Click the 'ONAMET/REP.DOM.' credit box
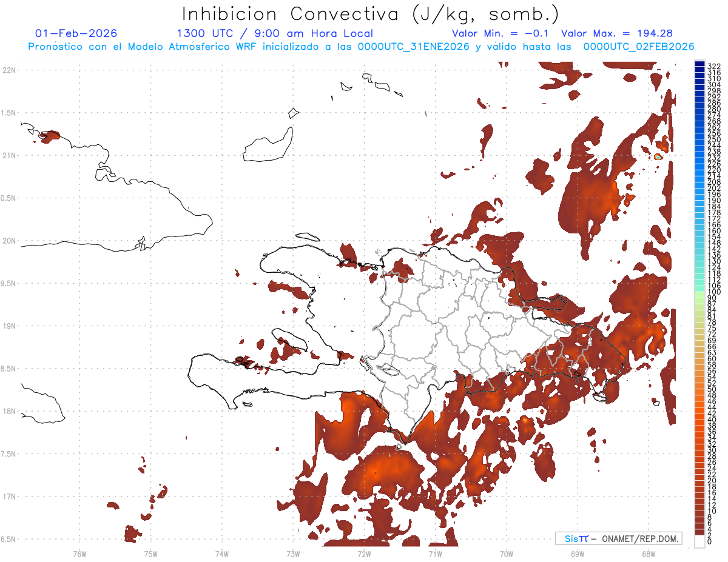Image resolution: width=728 pixels, height=562 pixels. [618, 538]
